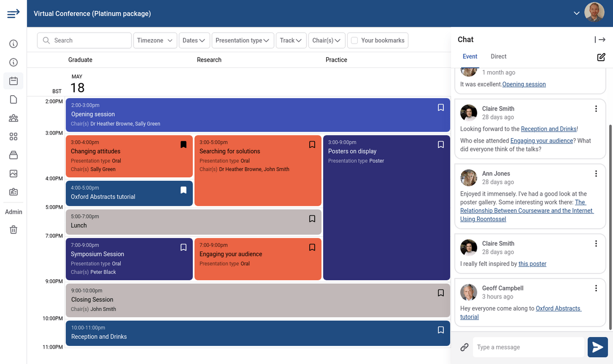Open options menu on Geoff Campbell's message
The width and height of the screenshot is (613, 364).
coord(596,288)
